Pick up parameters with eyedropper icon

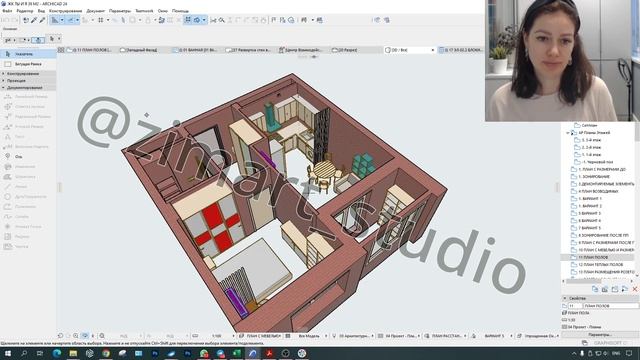coord(34,20)
